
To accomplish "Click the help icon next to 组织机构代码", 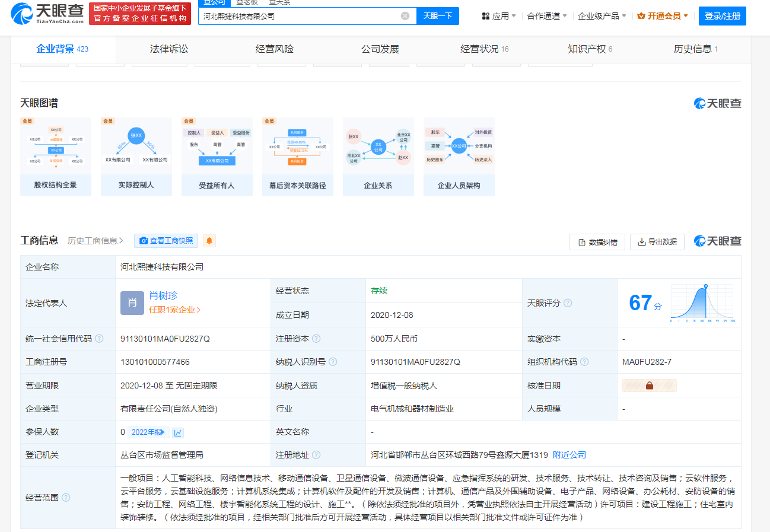I will tap(584, 362).
